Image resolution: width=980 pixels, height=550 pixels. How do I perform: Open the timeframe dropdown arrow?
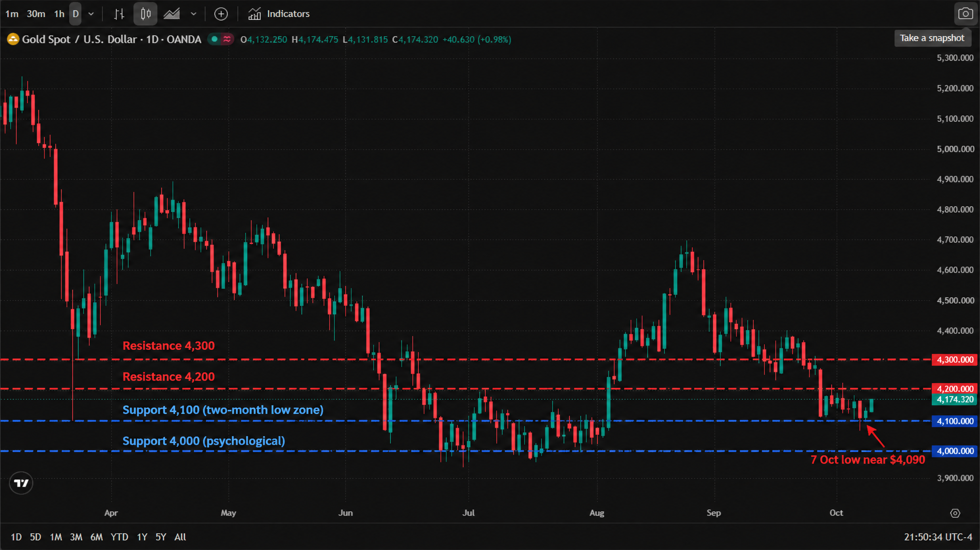tap(91, 14)
